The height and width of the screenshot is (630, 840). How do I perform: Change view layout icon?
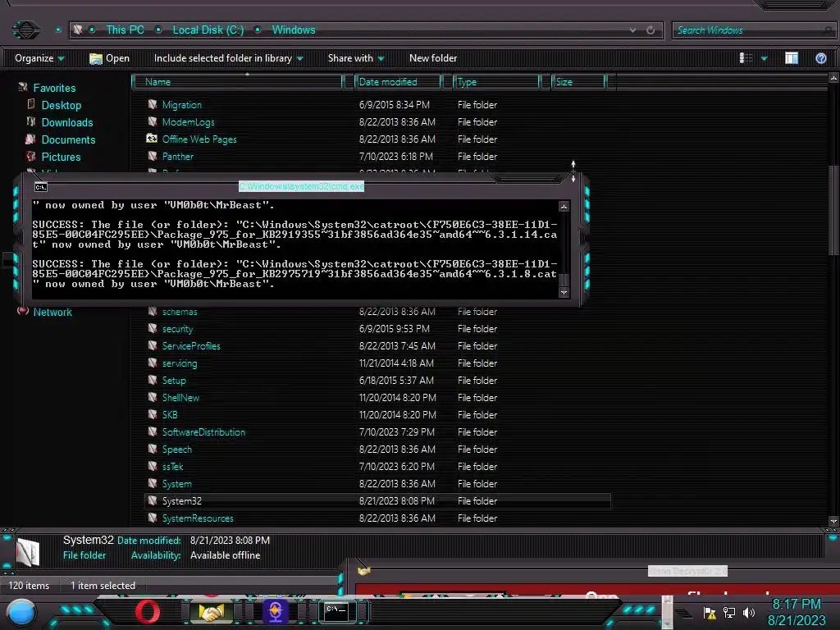tap(746, 58)
